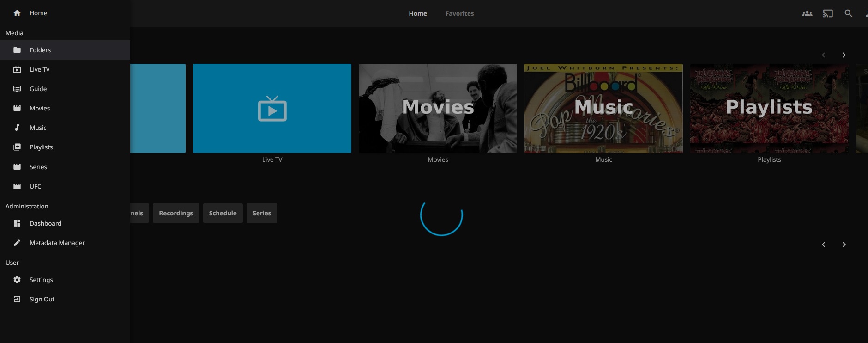Open Guide in the sidebar menu
This screenshot has height=343, width=868.
point(38,89)
